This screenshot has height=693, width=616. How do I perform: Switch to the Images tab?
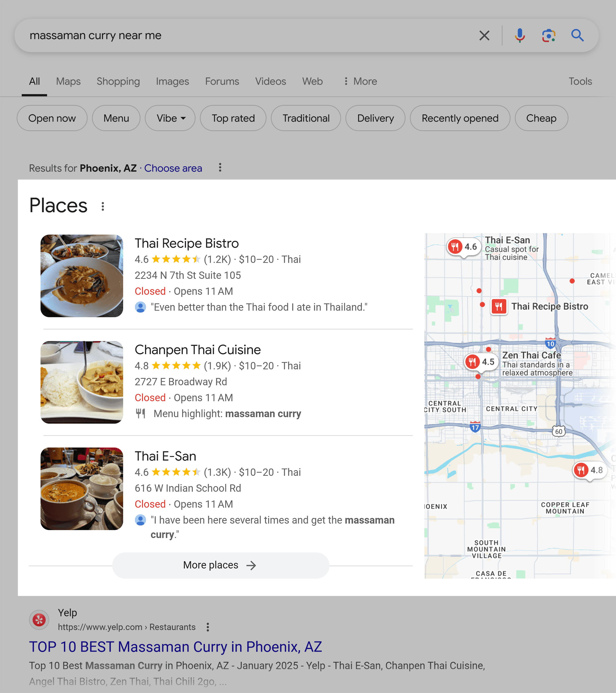(172, 81)
